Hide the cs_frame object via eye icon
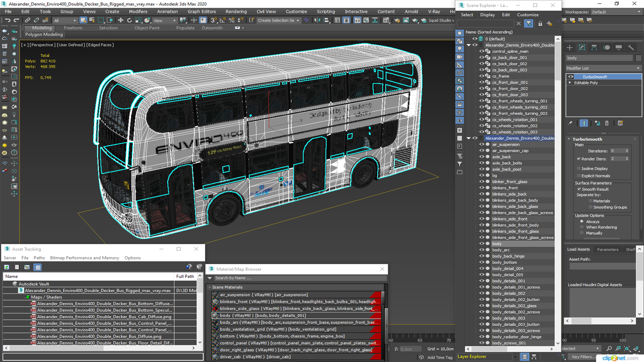This screenshot has width=644, height=362. pyautogui.click(x=482, y=76)
